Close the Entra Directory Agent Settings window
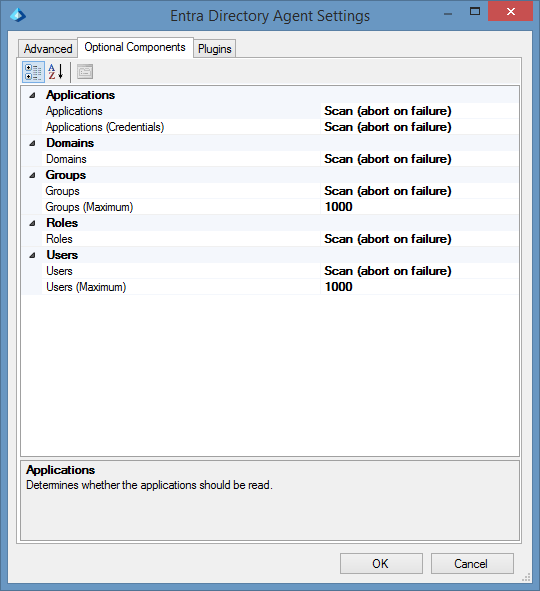 pyautogui.click(x=511, y=12)
